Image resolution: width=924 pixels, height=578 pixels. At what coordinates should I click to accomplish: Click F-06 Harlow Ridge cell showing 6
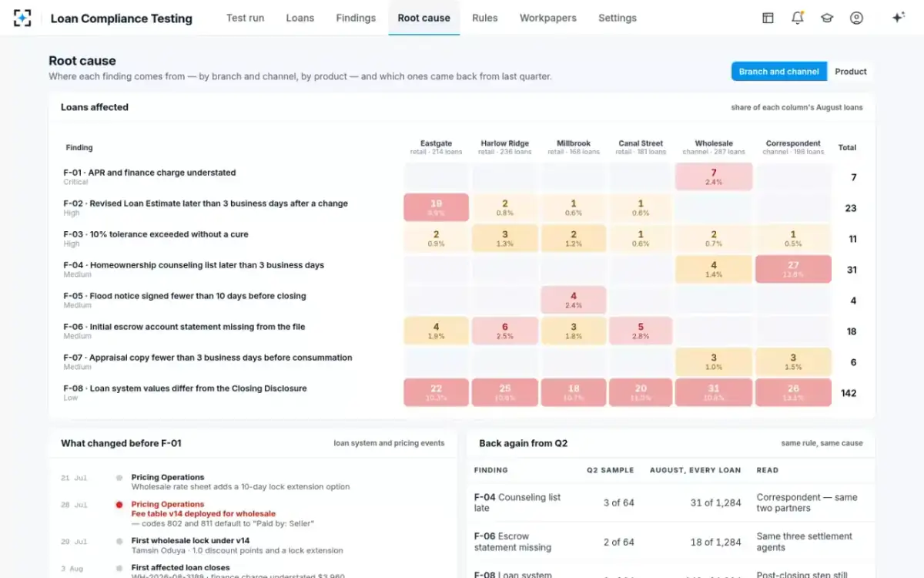[x=504, y=331]
